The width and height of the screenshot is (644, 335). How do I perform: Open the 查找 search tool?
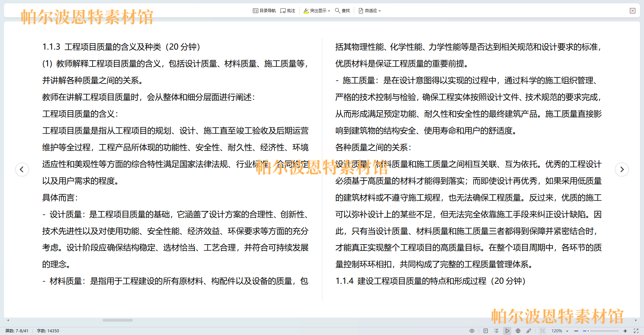[x=342, y=11]
